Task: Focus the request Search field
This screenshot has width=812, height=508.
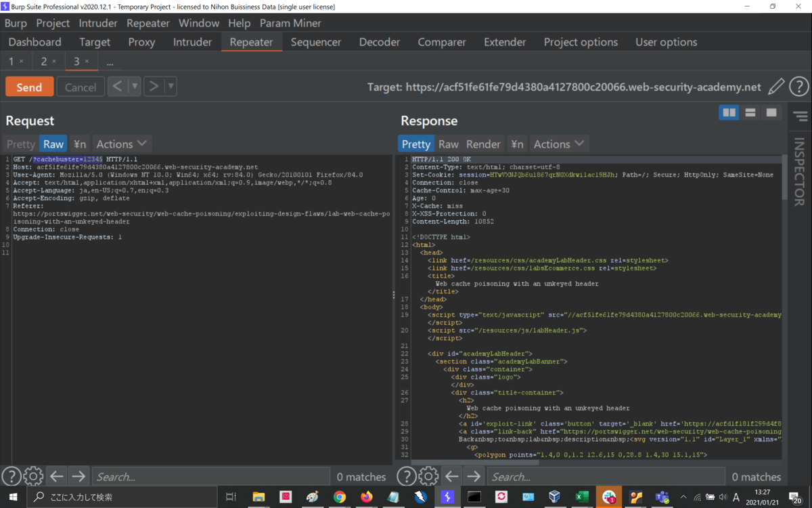Action: tap(210, 477)
